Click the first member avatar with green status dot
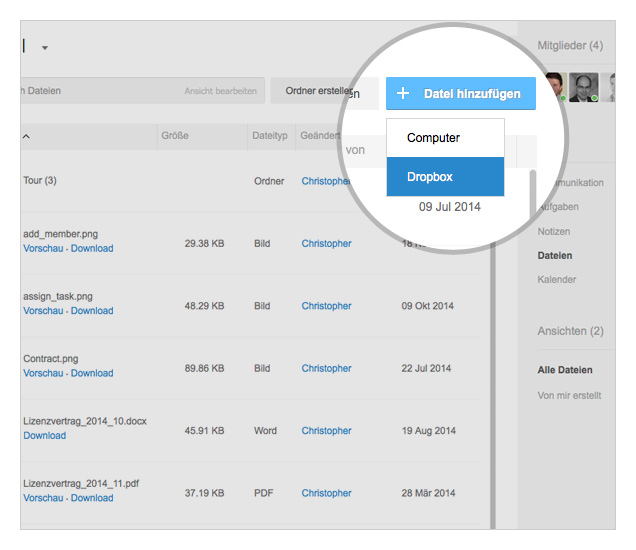The height and width of the screenshot is (550, 636). [556, 87]
